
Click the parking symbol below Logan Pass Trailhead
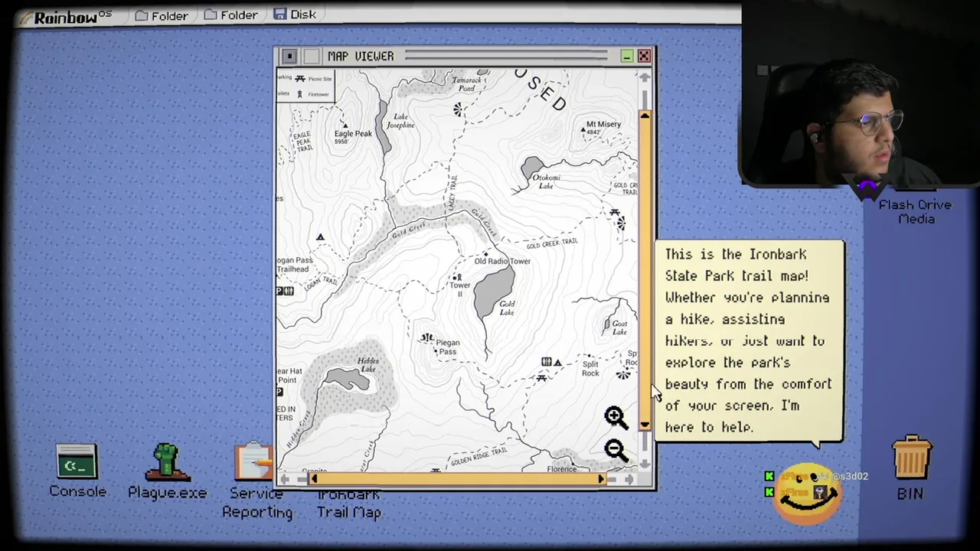click(279, 292)
